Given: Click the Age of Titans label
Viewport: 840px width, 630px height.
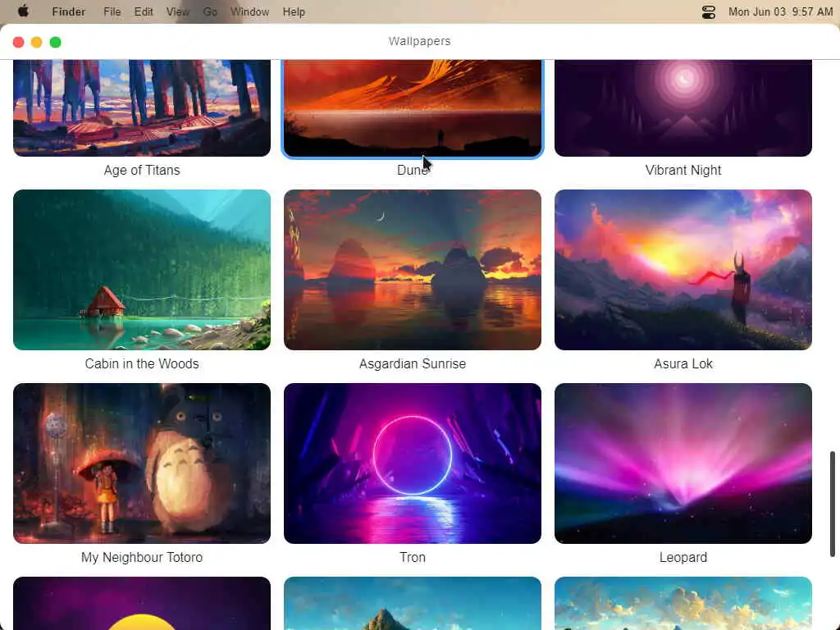Looking at the screenshot, I should pos(142,171).
